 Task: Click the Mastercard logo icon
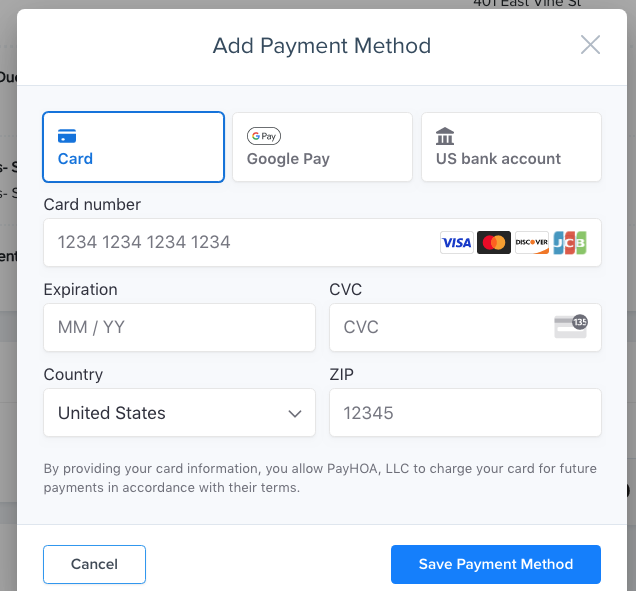(494, 243)
